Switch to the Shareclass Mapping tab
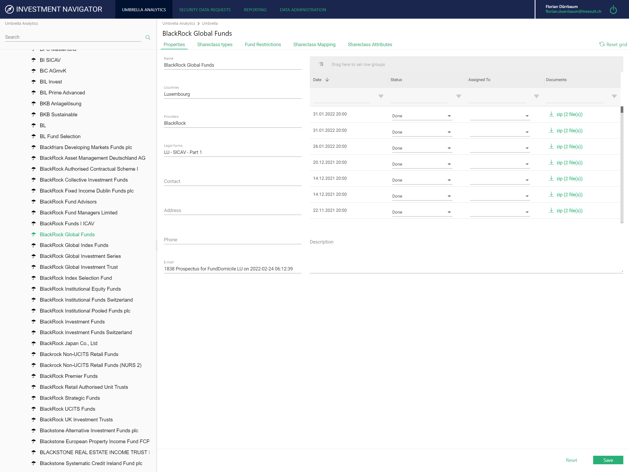The image size is (629, 472). [314, 45]
